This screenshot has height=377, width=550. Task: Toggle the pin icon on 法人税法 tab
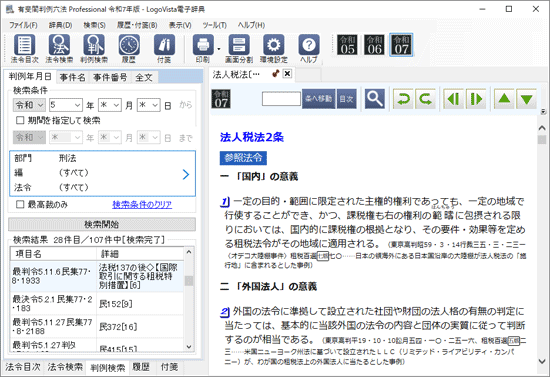276,74
